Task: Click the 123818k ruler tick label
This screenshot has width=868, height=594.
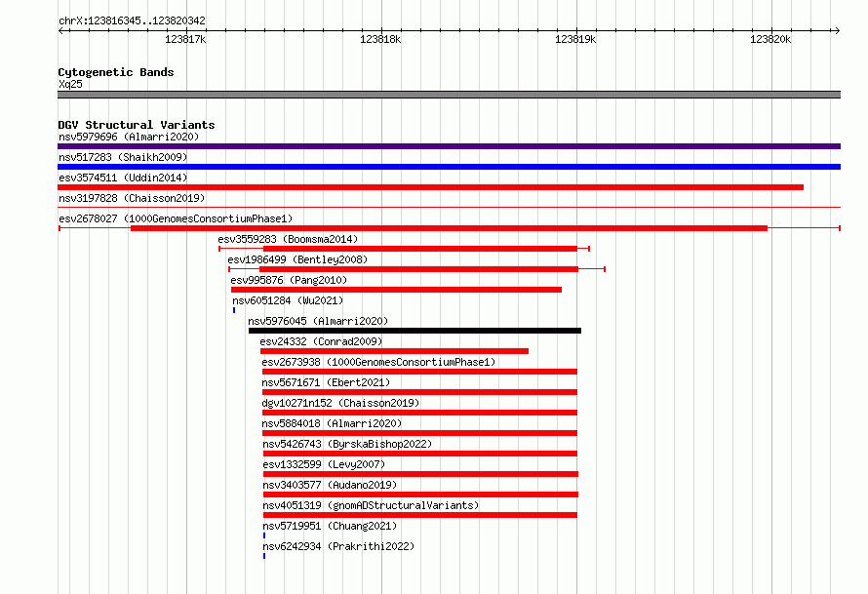Action: pyautogui.click(x=380, y=39)
